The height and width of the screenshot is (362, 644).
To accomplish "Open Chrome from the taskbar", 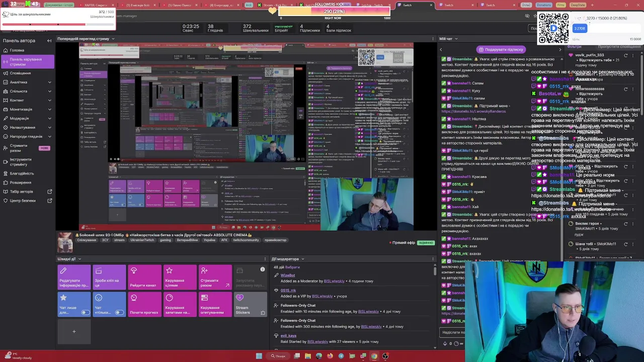I will pos(374,356).
